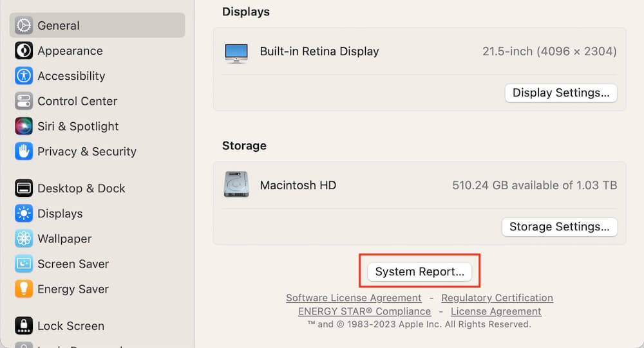
Task: Open the Regulatory Certification link
Action: 497,298
